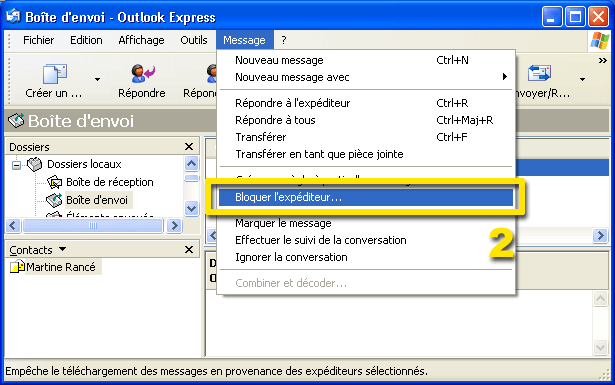
Task: Collapse the Dossiers locaux tree node
Action: (x=16, y=165)
